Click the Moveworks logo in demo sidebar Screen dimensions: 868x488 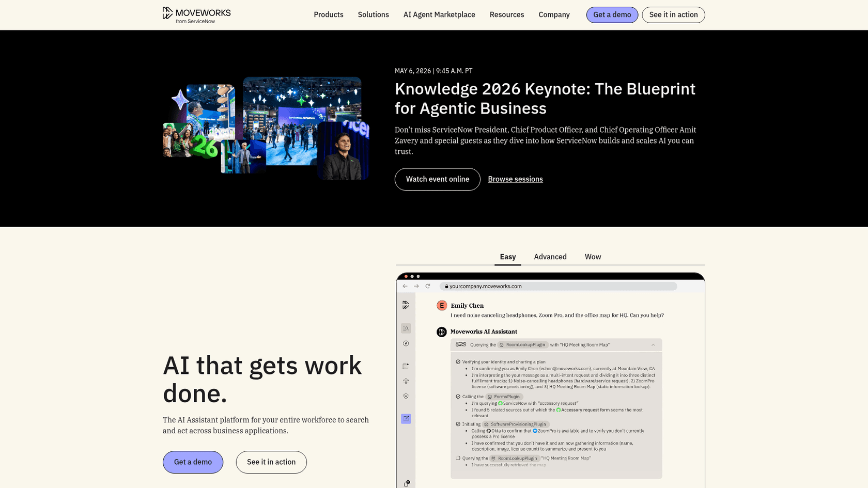point(406,305)
